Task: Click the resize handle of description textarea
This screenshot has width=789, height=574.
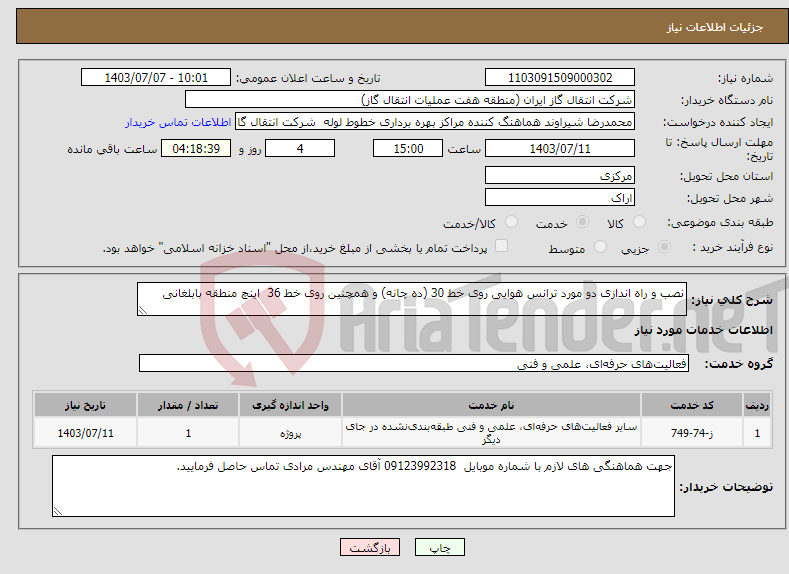Action: click(x=142, y=310)
